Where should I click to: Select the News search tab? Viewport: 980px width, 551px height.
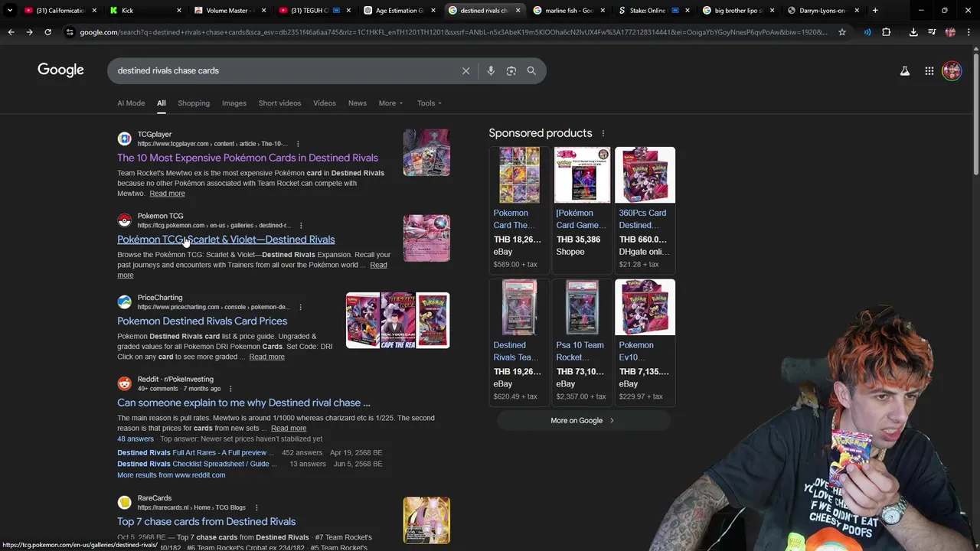pos(358,103)
